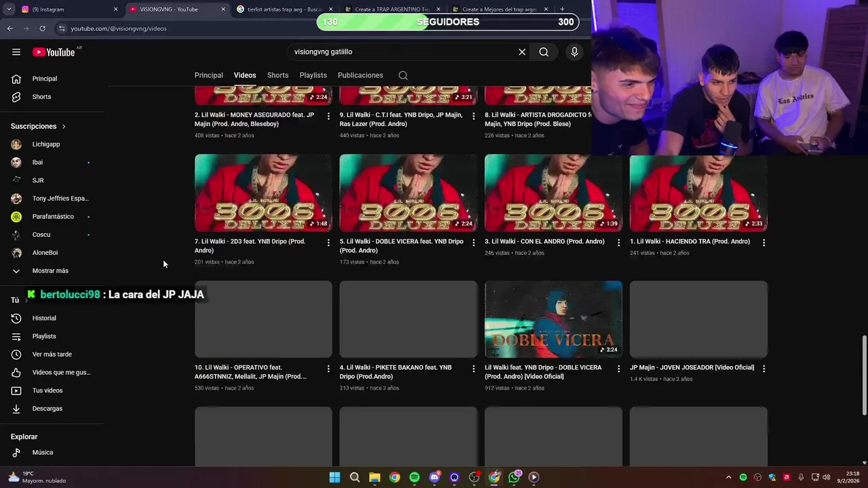Expand the Suscripciones section chevron
The height and width of the screenshot is (488, 868).
[x=64, y=127]
